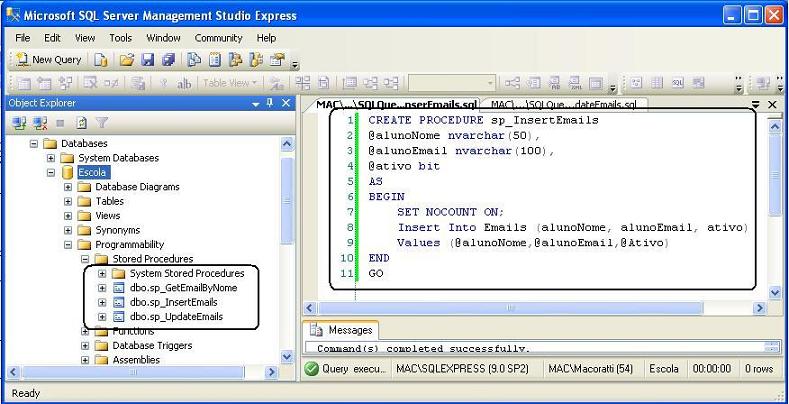Open the View menu
This screenshot has width=789, height=404.
click(x=85, y=38)
